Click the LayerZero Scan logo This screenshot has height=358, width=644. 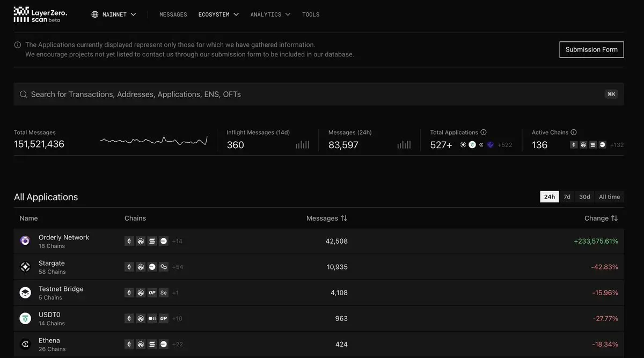click(x=40, y=14)
